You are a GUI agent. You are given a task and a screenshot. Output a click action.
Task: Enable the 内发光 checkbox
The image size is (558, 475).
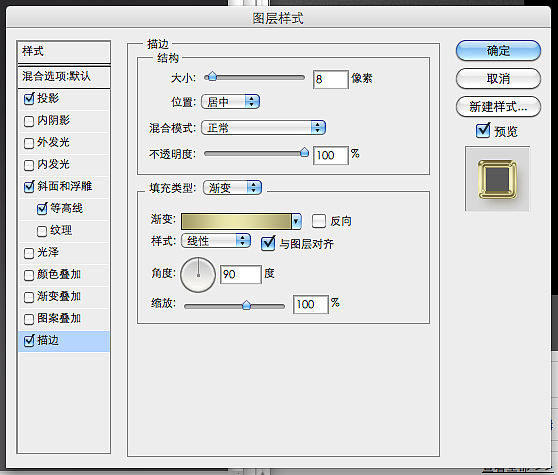point(29,165)
